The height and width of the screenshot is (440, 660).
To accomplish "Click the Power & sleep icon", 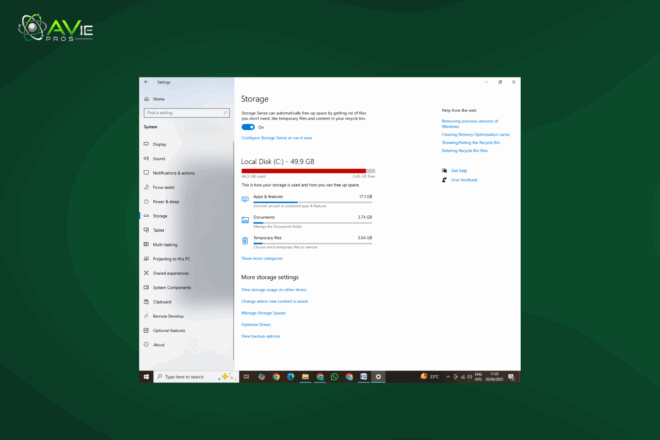I will (146, 201).
